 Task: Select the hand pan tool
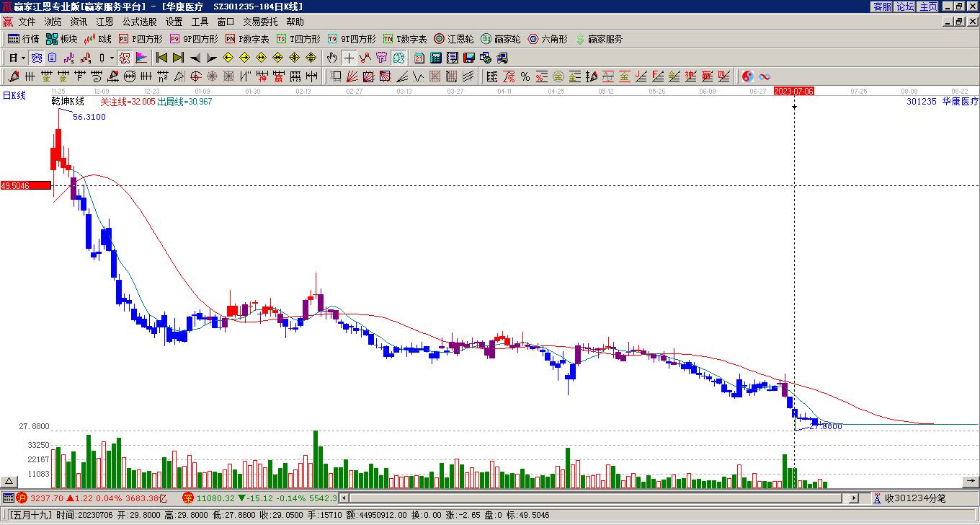[x=331, y=58]
